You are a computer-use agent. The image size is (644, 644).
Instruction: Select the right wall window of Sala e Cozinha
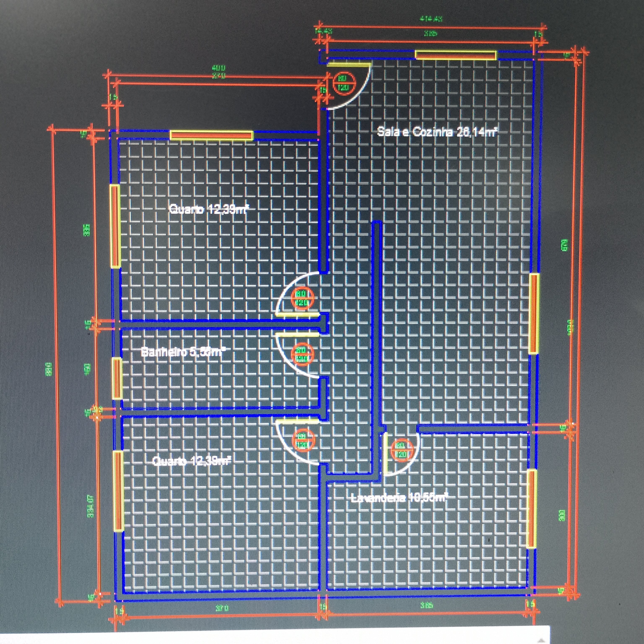[x=534, y=314]
